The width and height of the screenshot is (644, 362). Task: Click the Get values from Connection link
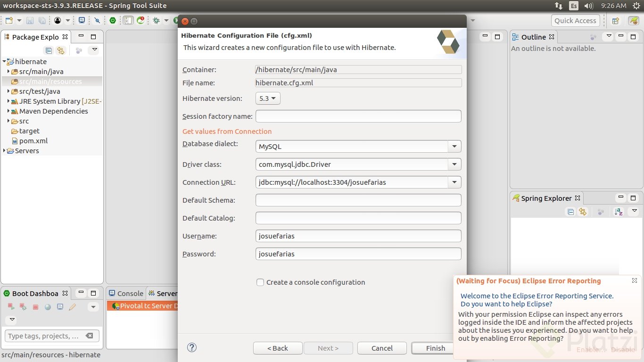[227, 132]
